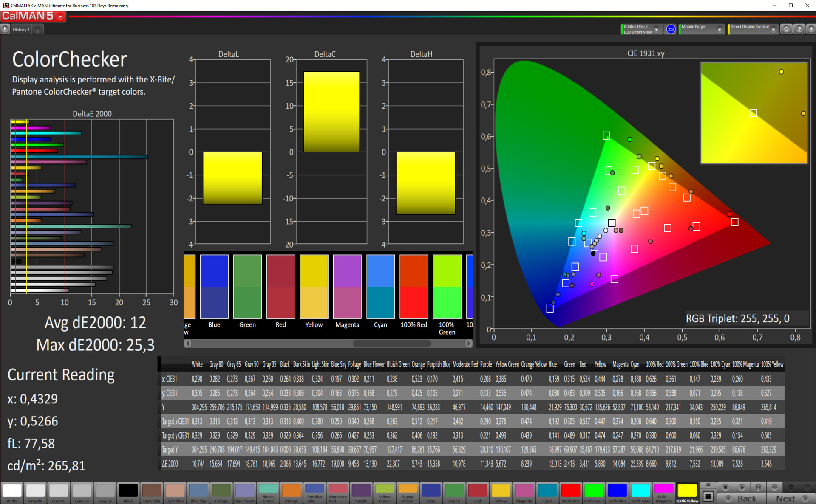Enable continuous read infinity icon
This screenshot has width=816, height=504.
tap(774, 487)
